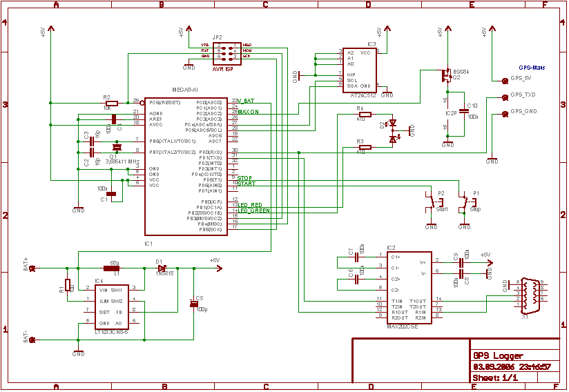
Task: Click the 'PC6(/RESET)' pin label
Action: [x=165, y=103]
